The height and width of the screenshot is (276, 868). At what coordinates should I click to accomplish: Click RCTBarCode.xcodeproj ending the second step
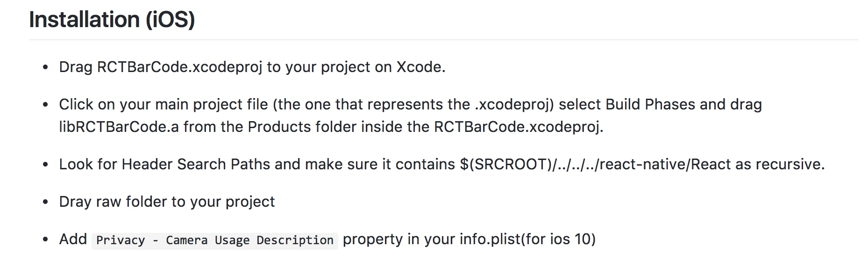pos(518,127)
